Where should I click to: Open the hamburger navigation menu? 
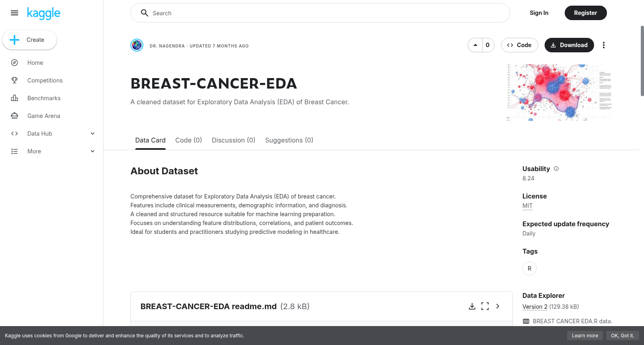coord(14,13)
